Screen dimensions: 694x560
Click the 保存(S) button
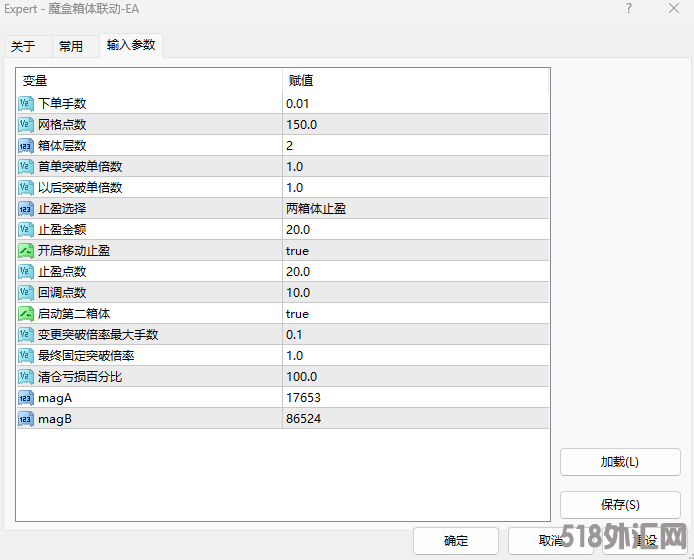(620, 505)
